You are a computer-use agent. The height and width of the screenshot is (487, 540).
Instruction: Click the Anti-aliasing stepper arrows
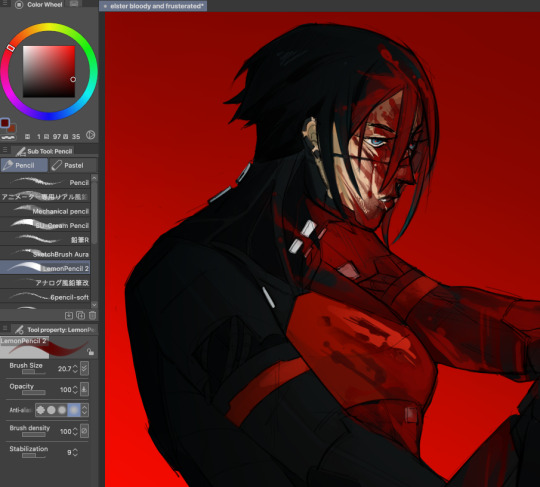click(84, 410)
